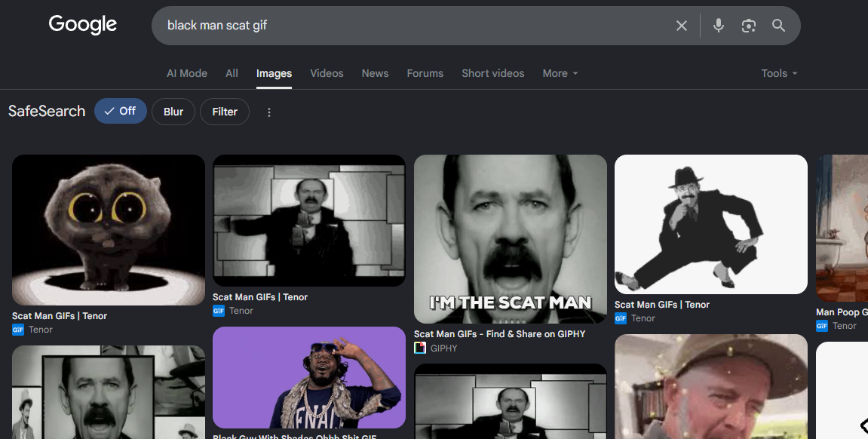Click 'GIPHY' source name text
This screenshot has height=439, width=868.
(x=444, y=348)
